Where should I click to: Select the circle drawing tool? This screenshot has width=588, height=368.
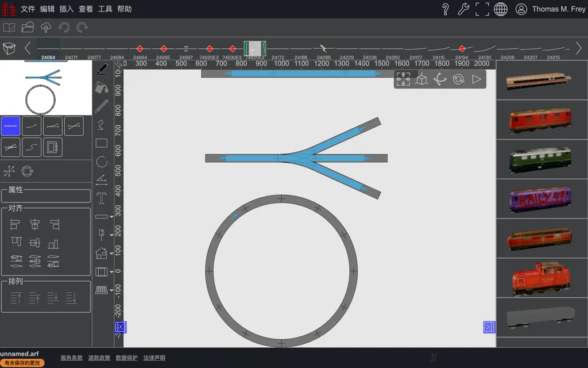102,162
